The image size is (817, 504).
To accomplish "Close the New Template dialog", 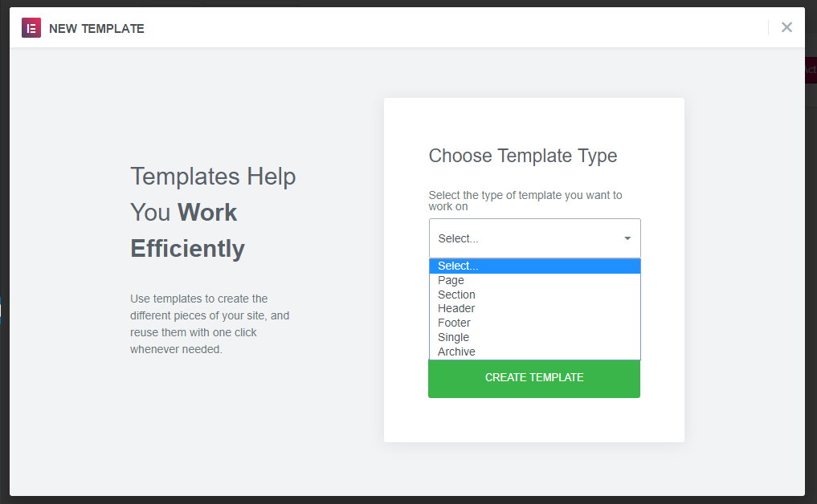I will 786,27.
